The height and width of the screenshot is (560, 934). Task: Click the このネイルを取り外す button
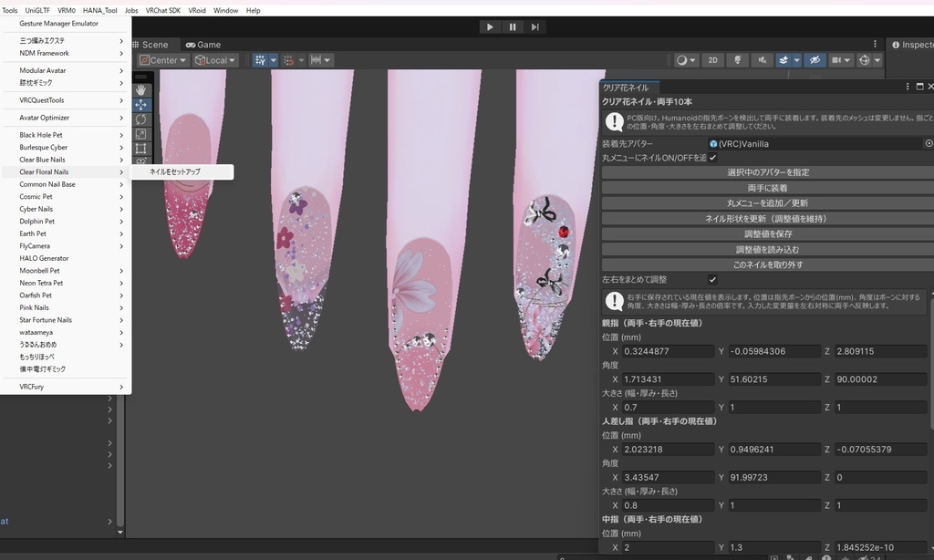click(x=767, y=265)
